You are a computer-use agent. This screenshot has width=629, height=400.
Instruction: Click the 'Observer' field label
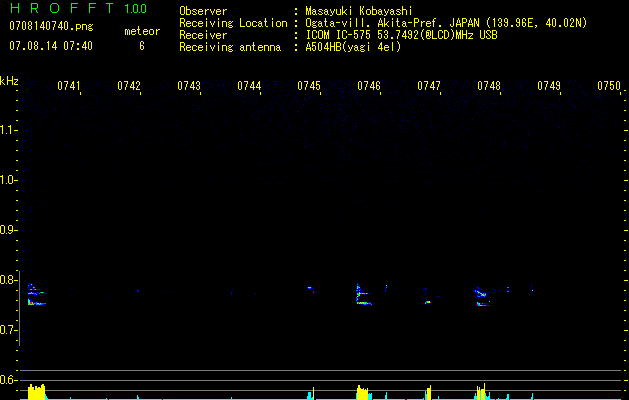point(203,11)
